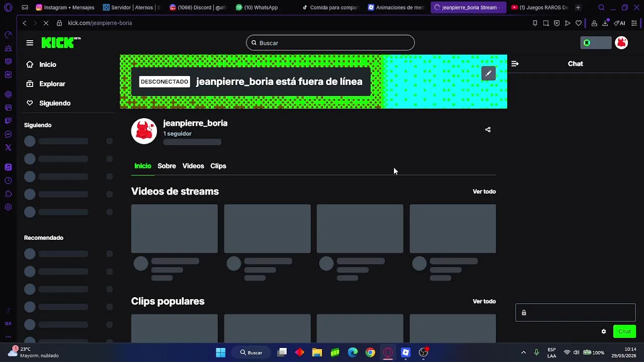The height and width of the screenshot is (362, 644).
Task: Focus the Buscar search field in Kick
Action: pyautogui.click(x=330, y=43)
